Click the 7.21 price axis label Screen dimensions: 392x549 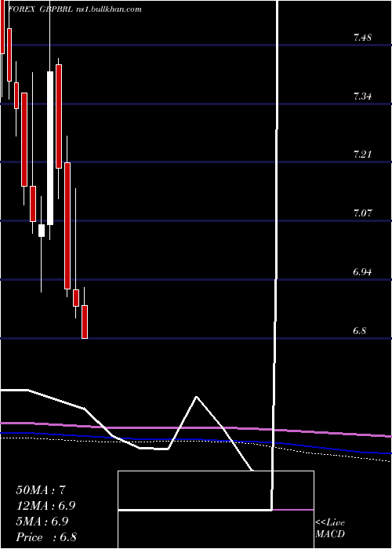362,155
